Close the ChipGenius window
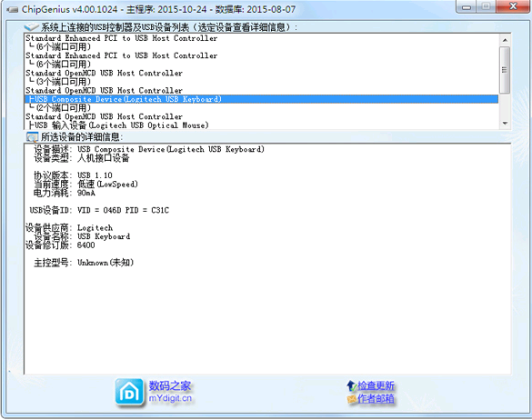532x420 pixels. pyautogui.click(x=513, y=6)
